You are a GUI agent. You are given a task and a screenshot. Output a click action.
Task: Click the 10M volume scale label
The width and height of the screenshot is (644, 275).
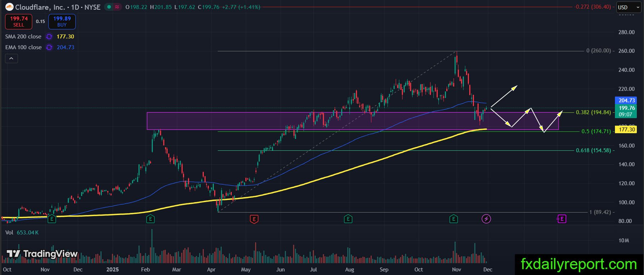(624, 241)
